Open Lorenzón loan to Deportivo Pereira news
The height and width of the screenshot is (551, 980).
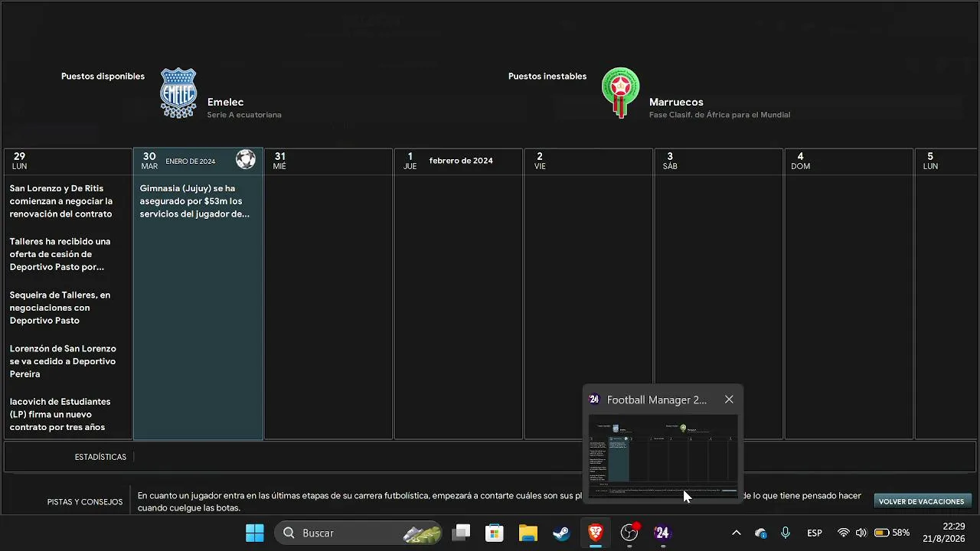pos(63,361)
